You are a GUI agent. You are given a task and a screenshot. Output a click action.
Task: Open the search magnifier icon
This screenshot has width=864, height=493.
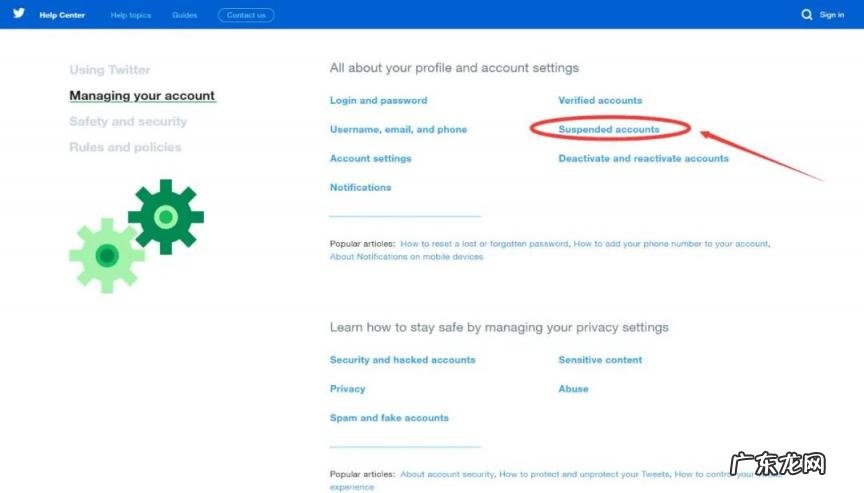(807, 15)
